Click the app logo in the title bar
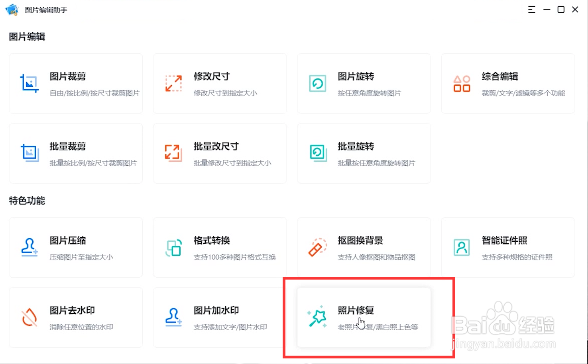The height and width of the screenshot is (364, 588). [x=12, y=9]
